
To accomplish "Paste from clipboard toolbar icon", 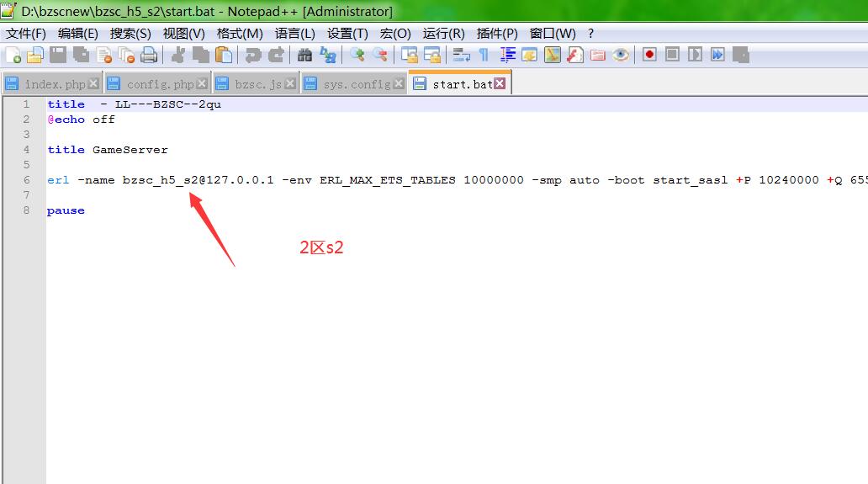I will (x=223, y=56).
